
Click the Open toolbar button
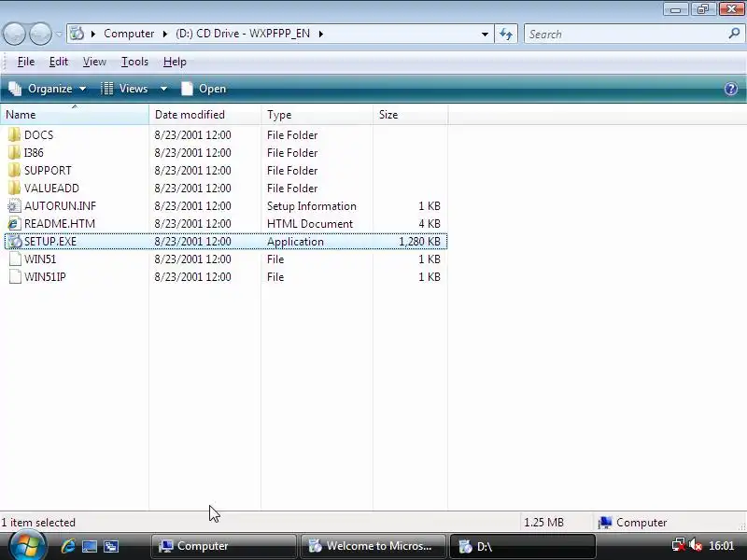(x=204, y=89)
